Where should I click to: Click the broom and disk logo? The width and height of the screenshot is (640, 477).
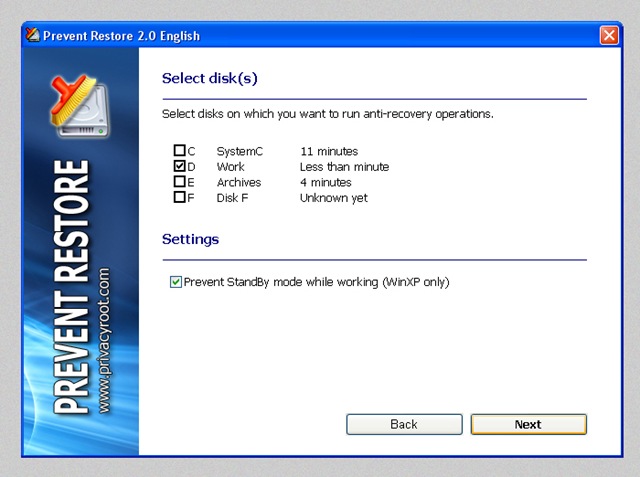click(x=80, y=106)
